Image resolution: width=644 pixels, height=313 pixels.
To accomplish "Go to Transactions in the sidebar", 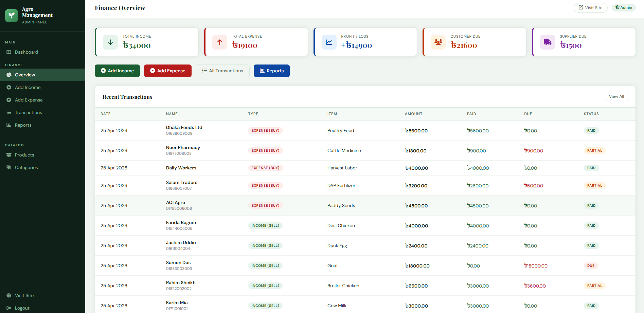I will (x=42, y=112).
